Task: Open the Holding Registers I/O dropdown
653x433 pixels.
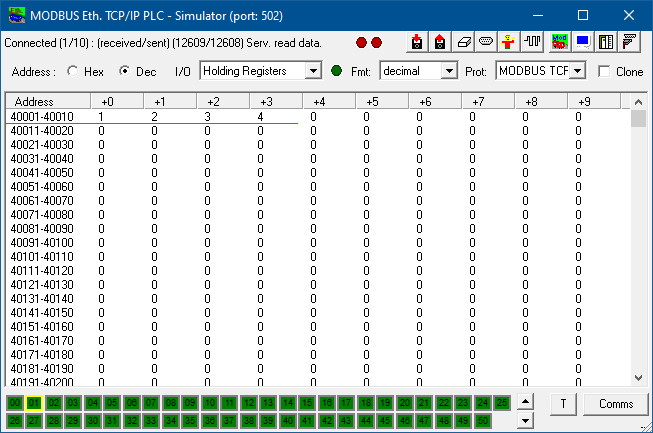Action: 313,71
